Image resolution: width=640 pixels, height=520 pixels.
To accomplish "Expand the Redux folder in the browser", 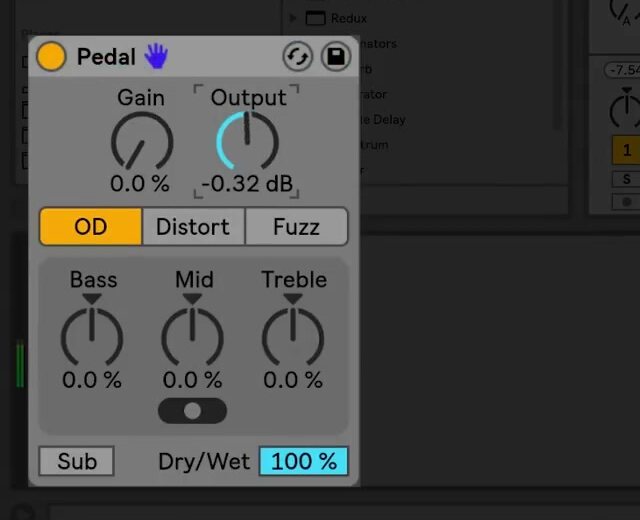I will 292,18.
